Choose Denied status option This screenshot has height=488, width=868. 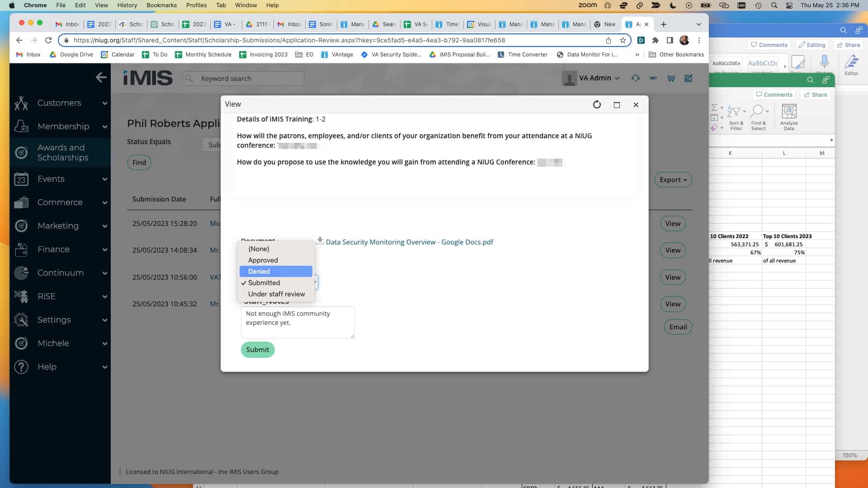(276, 272)
